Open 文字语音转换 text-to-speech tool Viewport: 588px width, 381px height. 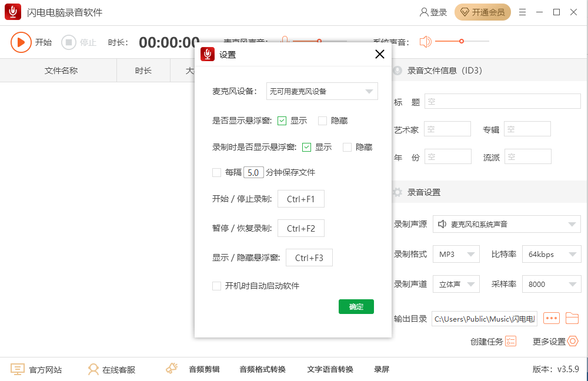[x=328, y=369]
